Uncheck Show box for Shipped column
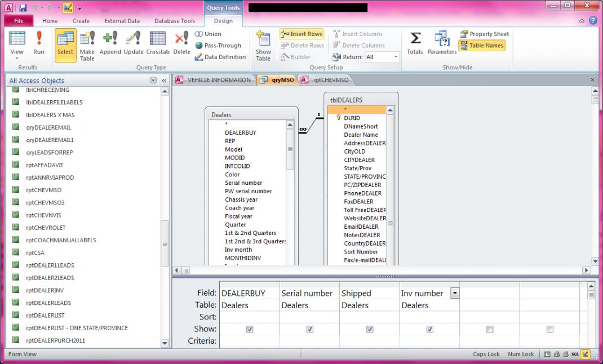The width and height of the screenshot is (603, 364). point(370,329)
